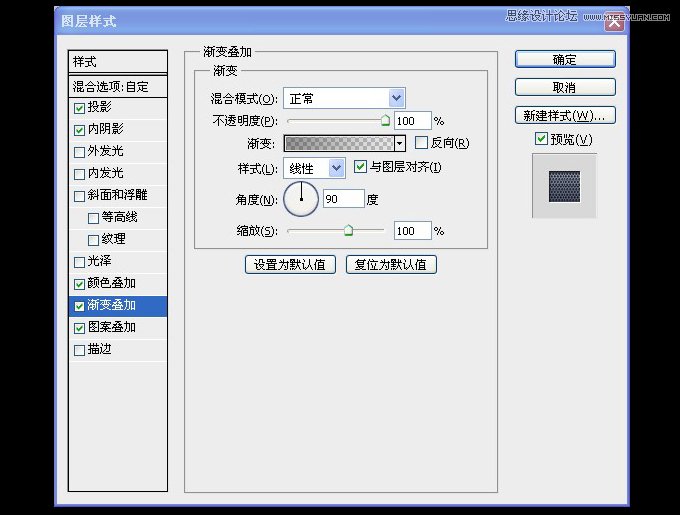Click the angle dial control
The height and width of the screenshot is (515, 680).
point(301,199)
